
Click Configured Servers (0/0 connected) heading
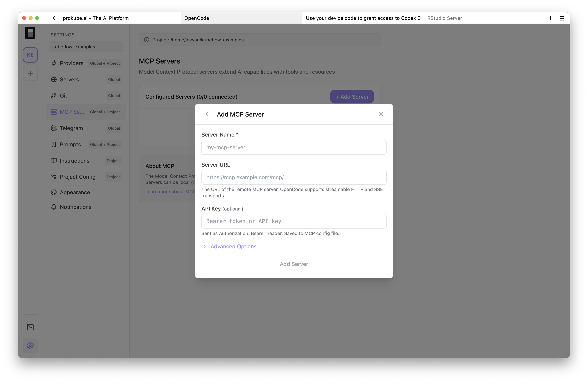[191, 97]
